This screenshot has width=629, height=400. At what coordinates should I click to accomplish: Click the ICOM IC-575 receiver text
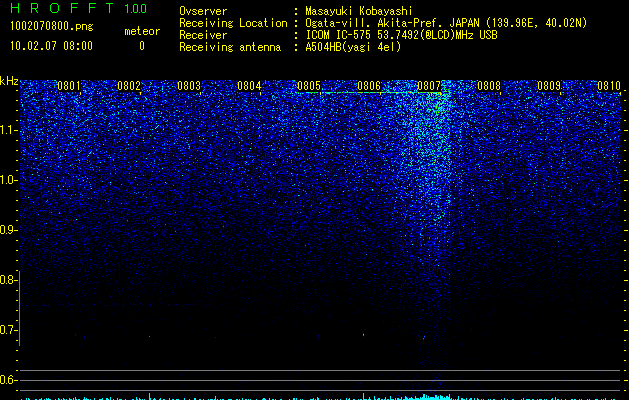401,35
